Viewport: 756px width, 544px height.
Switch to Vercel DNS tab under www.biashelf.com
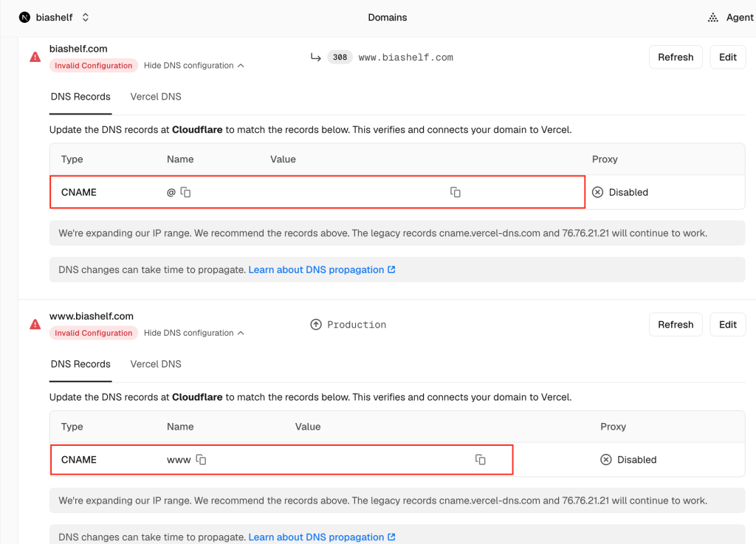pyautogui.click(x=156, y=365)
